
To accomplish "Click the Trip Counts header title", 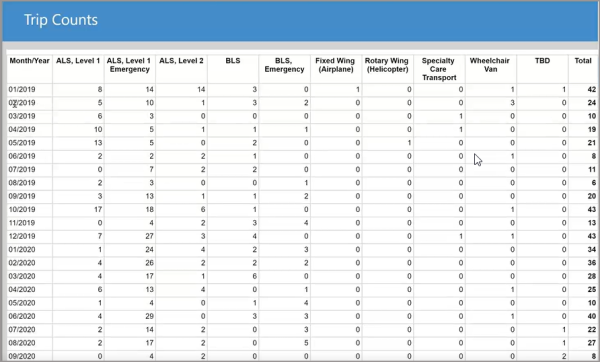I will coord(61,20).
